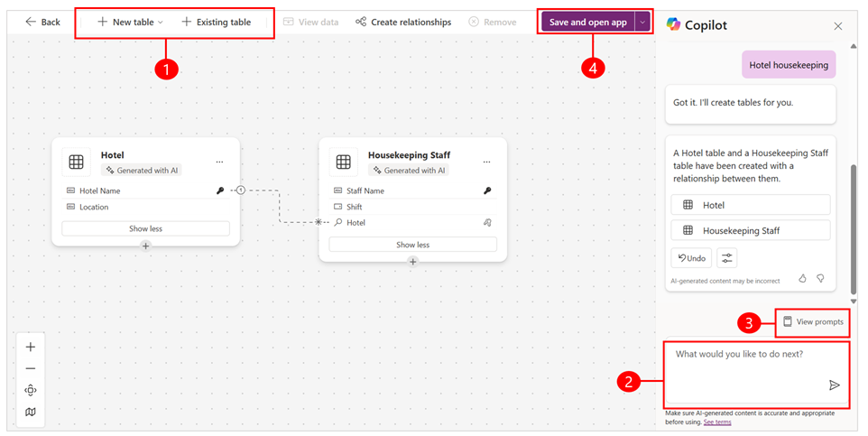The image size is (868, 436).
Task: Open the New table dropdown
Action: pos(131,22)
